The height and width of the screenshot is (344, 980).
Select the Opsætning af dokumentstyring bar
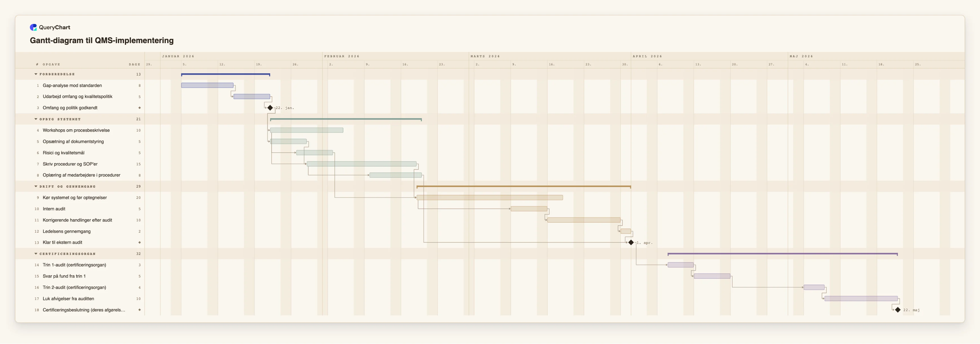[x=288, y=141]
